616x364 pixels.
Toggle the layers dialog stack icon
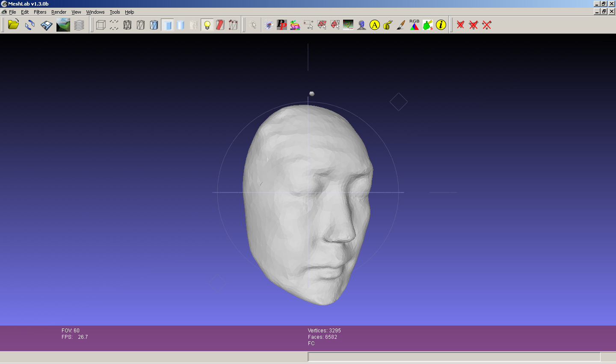79,25
